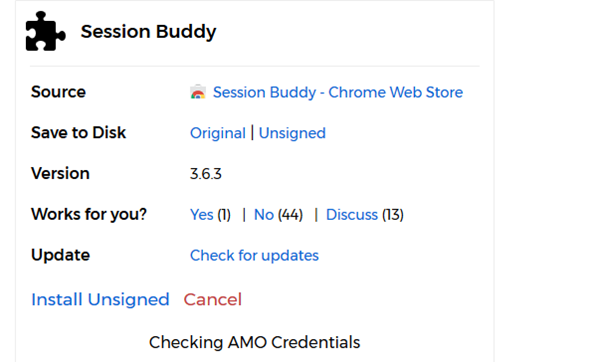Click the Checking AMO Credentials status text
The width and height of the screenshot is (600, 362).
[x=254, y=342]
